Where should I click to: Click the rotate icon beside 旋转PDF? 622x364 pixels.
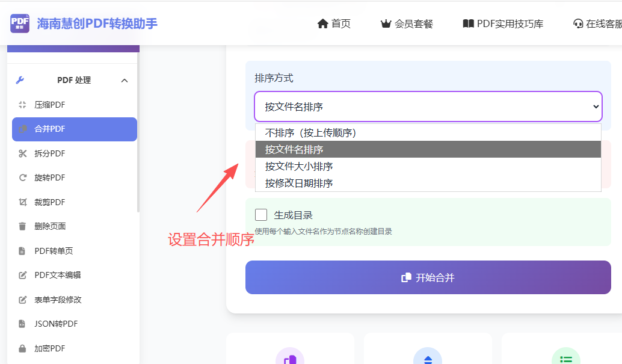pyautogui.click(x=23, y=178)
